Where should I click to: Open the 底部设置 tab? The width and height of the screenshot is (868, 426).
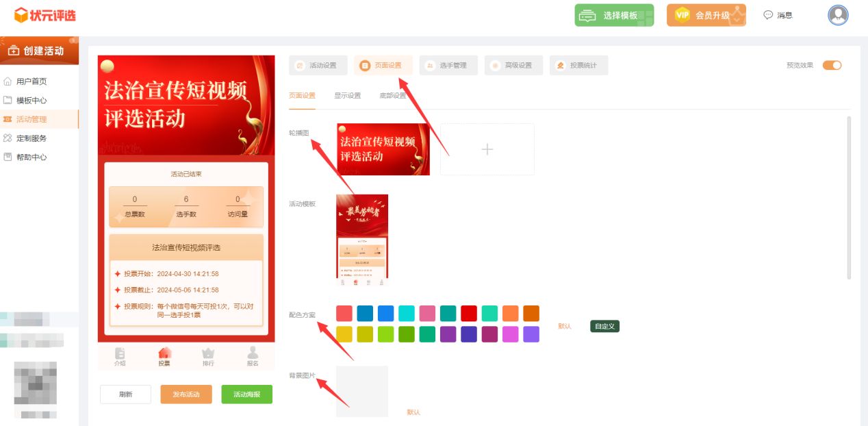coord(392,96)
